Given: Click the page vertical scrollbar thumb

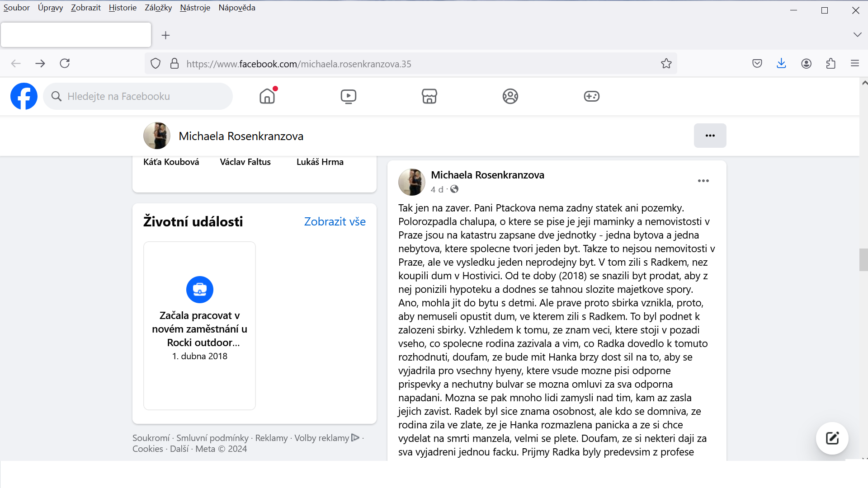Looking at the screenshot, I should (863, 259).
